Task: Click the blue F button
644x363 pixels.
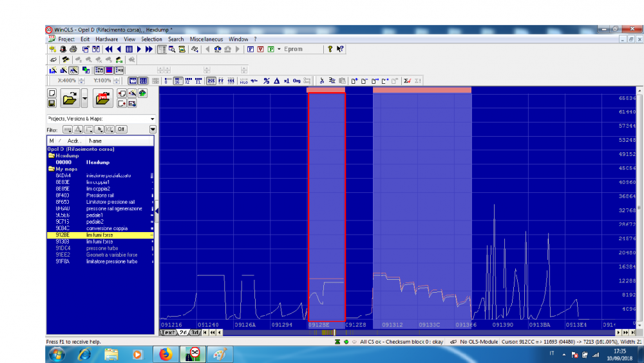Action: tap(250, 49)
